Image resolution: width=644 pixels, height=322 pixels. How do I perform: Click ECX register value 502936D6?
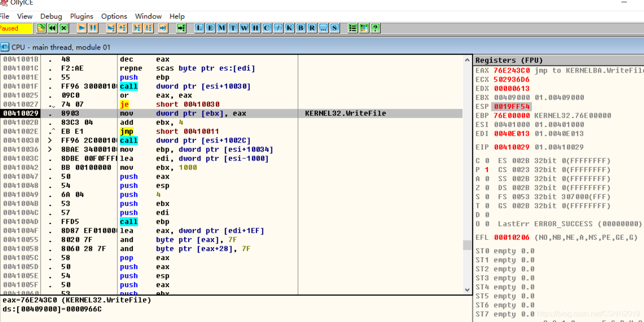pos(512,79)
